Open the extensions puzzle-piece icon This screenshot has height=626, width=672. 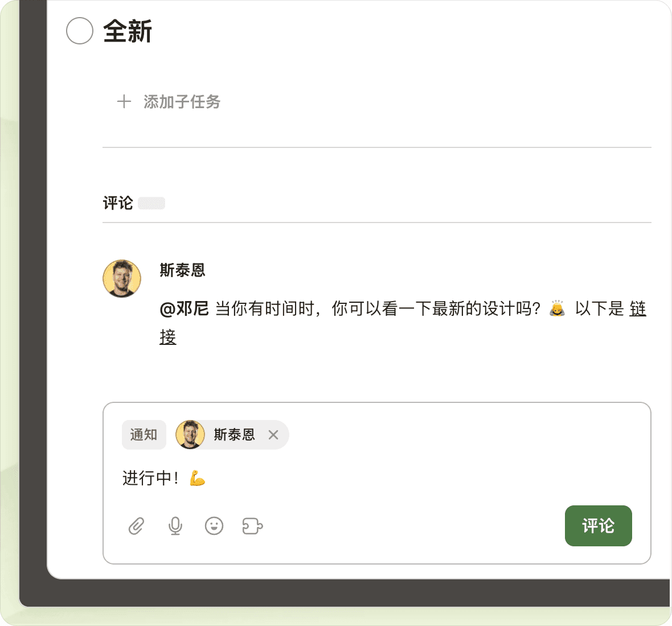click(x=252, y=526)
